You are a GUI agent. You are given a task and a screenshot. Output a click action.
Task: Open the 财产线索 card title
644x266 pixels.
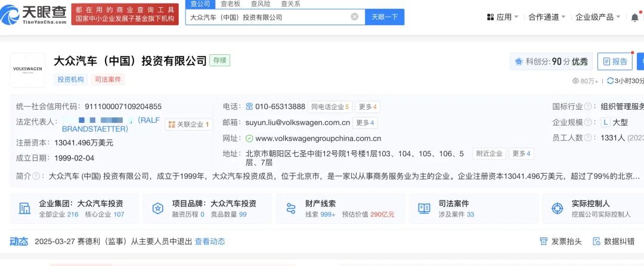(x=320, y=203)
